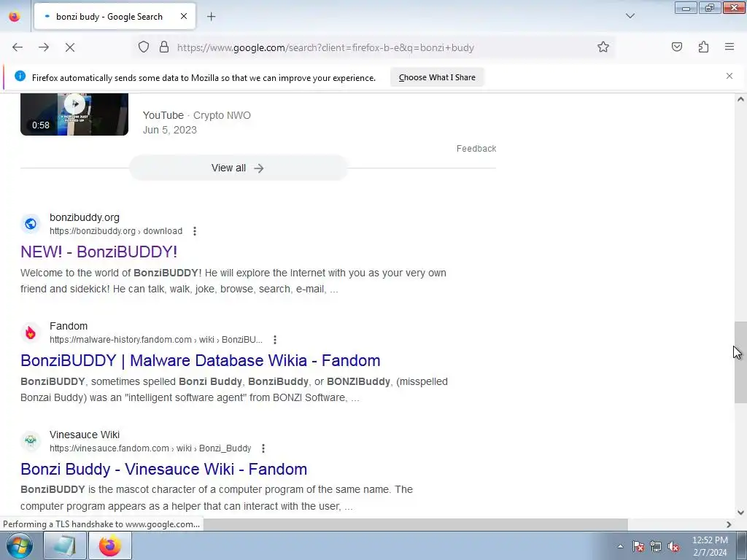Click Feedback link under videos
The image size is (747, 560).
click(x=476, y=149)
